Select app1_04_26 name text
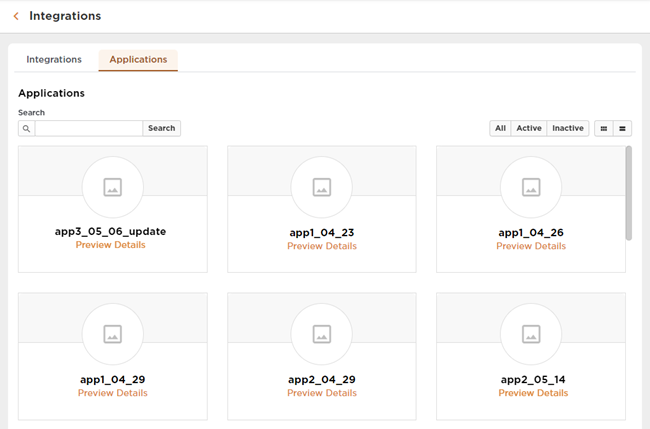 coord(531,233)
